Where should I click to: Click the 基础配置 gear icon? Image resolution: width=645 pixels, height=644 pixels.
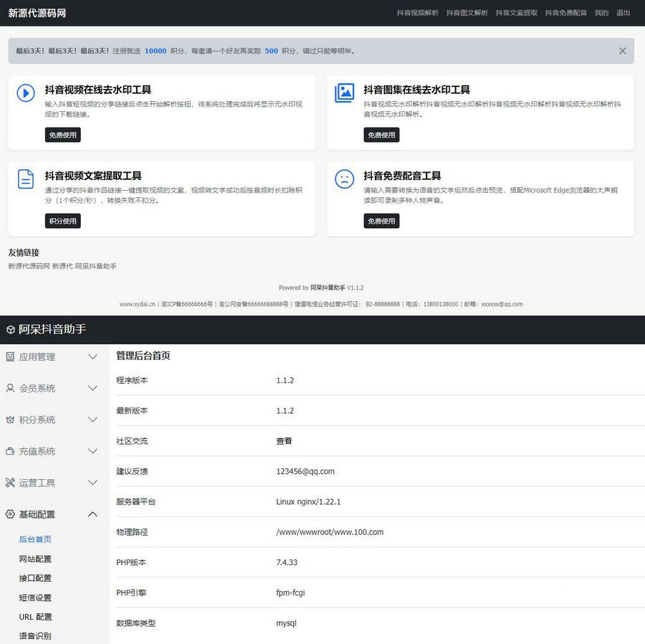tap(10, 514)
